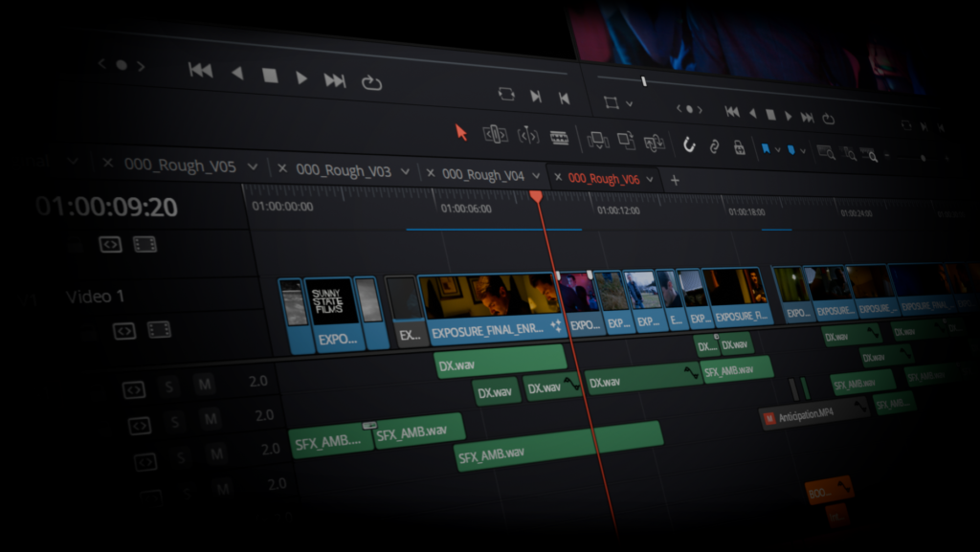Click the Insert Clip toolbar icon
This screenshot has height=552, width=980.
pyautogui.click(x=598, y=141)
